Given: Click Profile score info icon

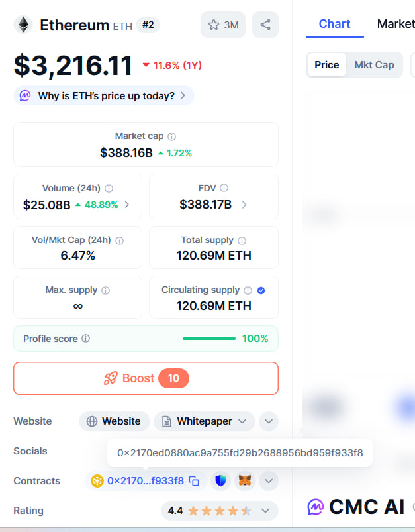Looking at the screenshot, I should 86,339.
